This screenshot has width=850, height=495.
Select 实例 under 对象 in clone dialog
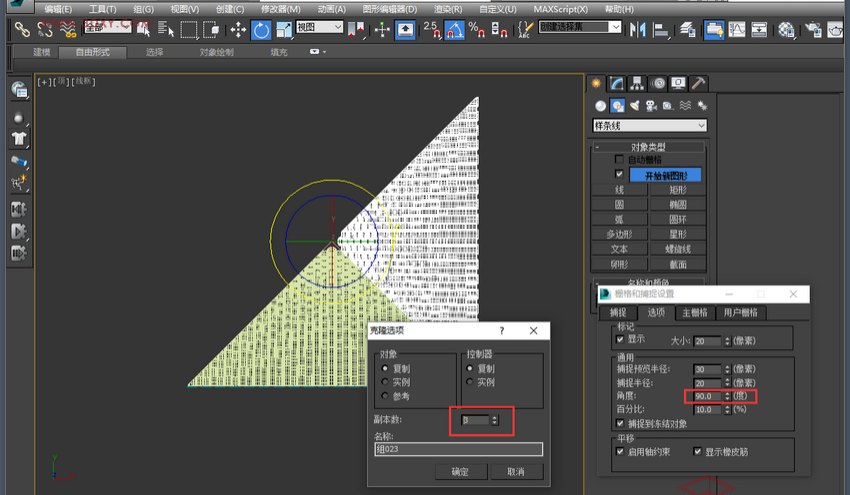(x=385, y=382)
